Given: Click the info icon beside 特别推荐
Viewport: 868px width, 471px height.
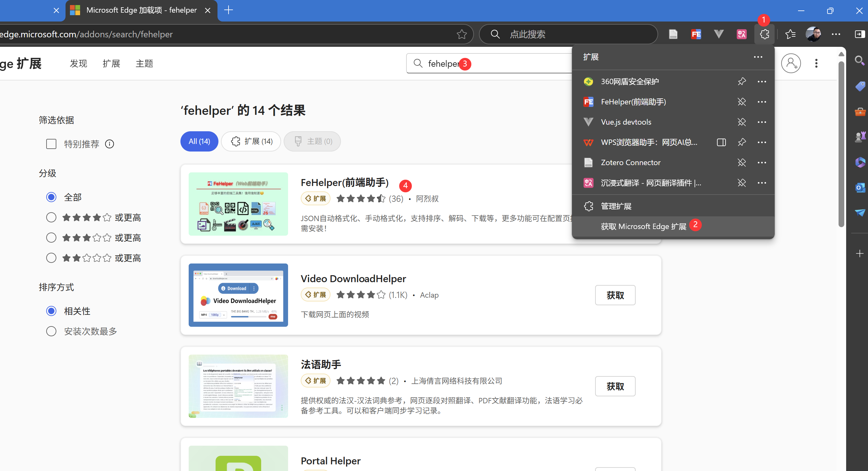Looking at the screenshot, I should [110, 144].
